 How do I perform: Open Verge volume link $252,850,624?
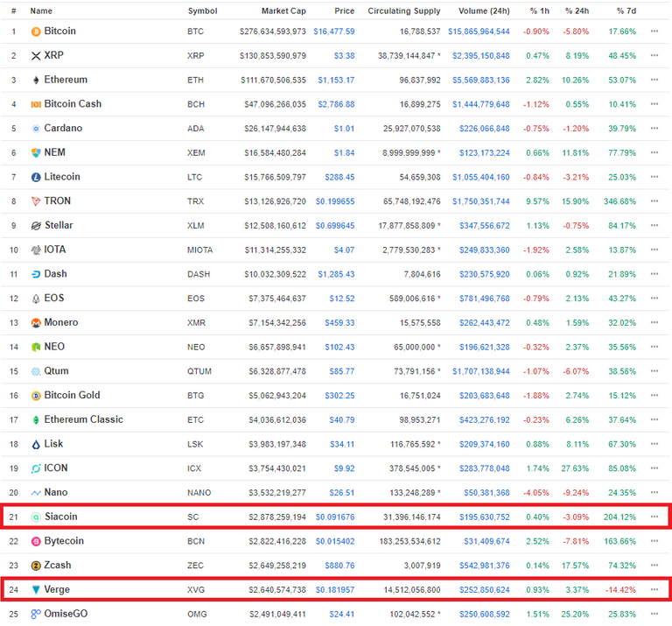tap(484, 590)
